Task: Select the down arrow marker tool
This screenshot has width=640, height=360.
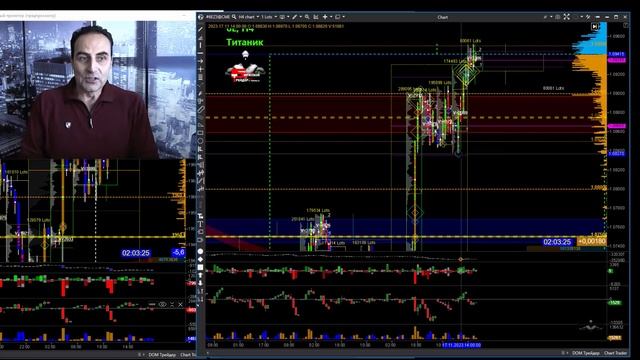Action: point(200,282)
